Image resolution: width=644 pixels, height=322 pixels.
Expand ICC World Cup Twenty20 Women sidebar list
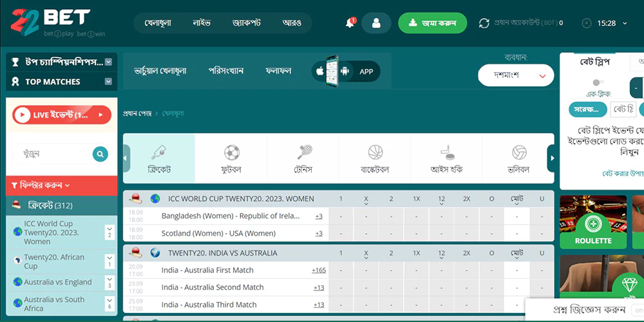click(109, 232)
